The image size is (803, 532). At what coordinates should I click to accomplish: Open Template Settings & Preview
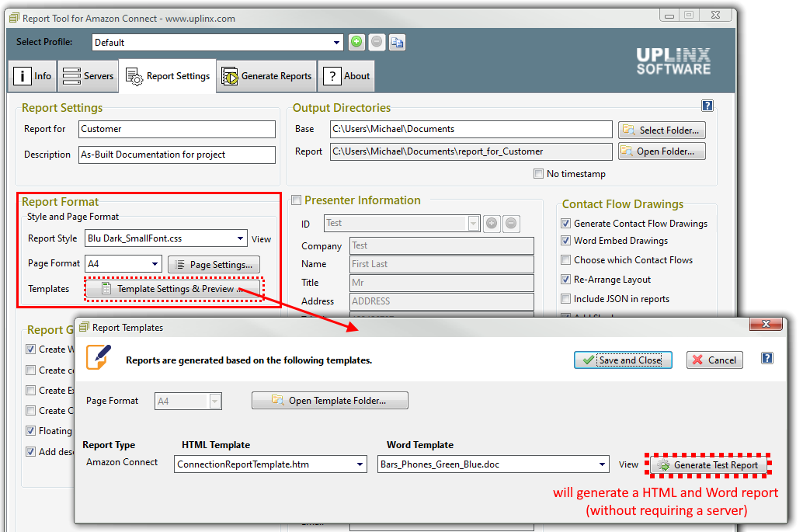tap(174, 289)
